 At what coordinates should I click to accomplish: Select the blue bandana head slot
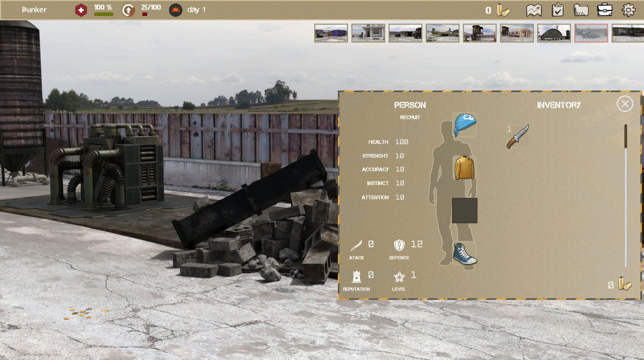pyautogui.click(x=465, y=125)
